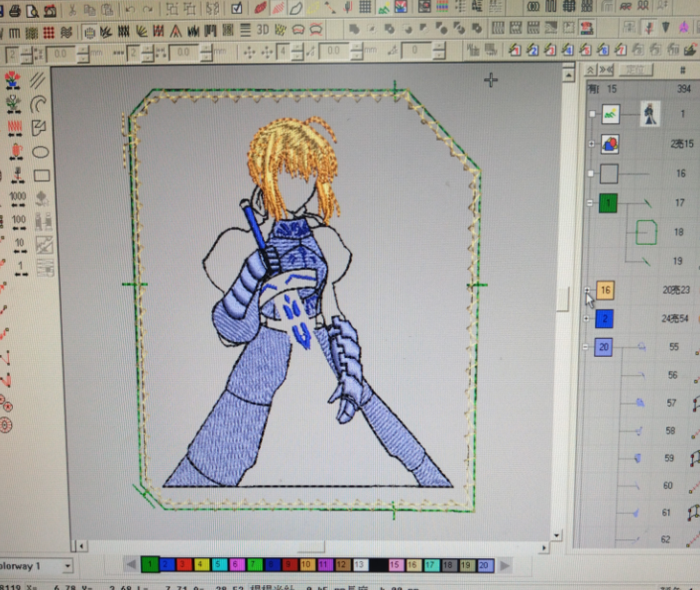Toggle the blue checkmark options icon
The width and height of the screenshot is (700, 590).
tap(237, 8)
